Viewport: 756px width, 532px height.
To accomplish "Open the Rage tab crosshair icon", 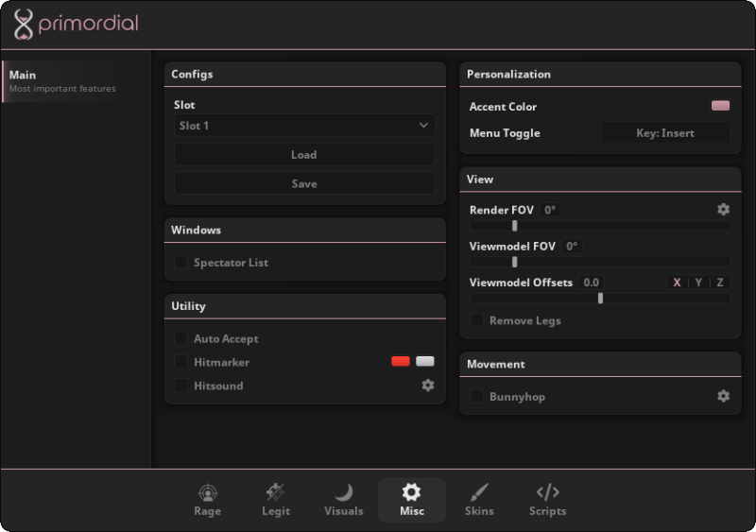I will tap(208, 493).
